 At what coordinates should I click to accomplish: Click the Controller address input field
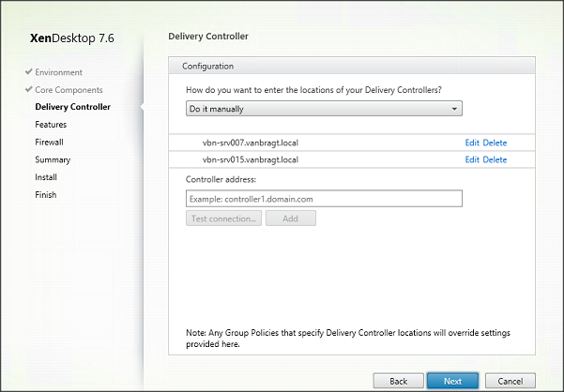pos(324,199)
